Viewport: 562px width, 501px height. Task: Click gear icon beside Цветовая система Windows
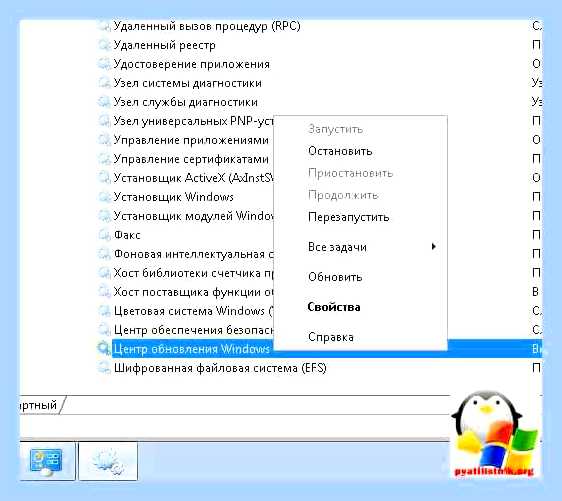pyautogui.click(x=104, y=311)
